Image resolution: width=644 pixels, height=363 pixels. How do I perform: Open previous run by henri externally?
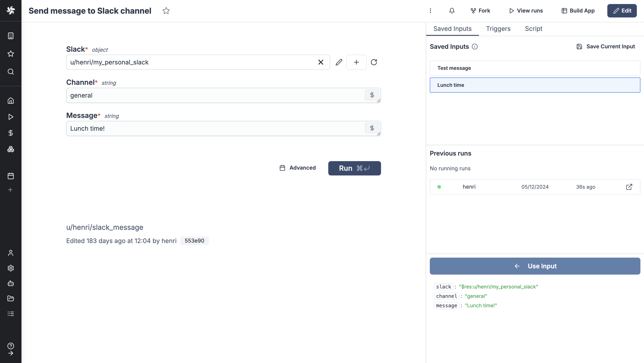(x=629, y=187)
